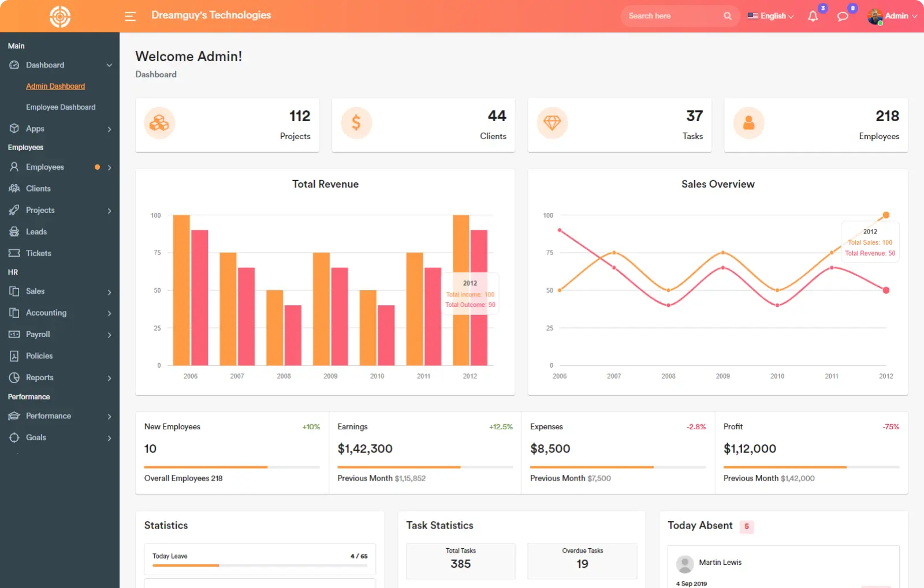924x588 pixels.
Task: Click the Goals crosshair icon
Action: (x=14, y=437)
